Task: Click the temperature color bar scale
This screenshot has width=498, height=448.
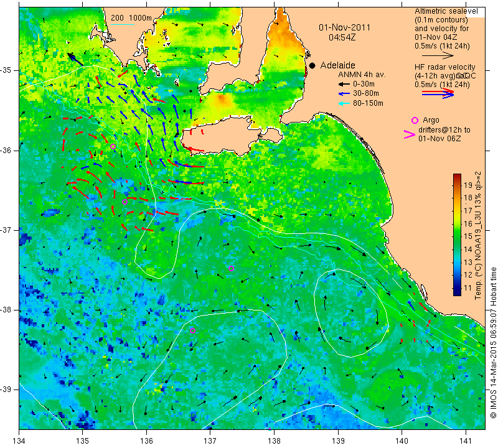Action: [x=457, y=235]
